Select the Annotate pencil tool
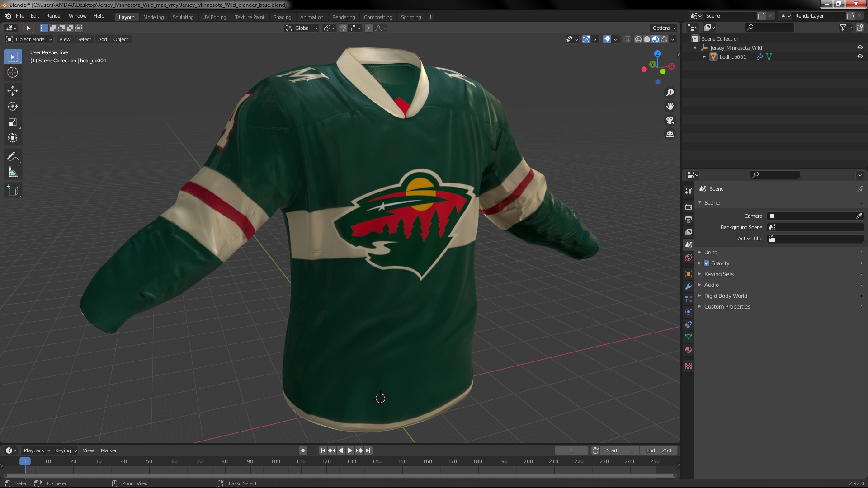Image resolution: width=868 pixels, height=488 pixels. click(x=13, y=157)
